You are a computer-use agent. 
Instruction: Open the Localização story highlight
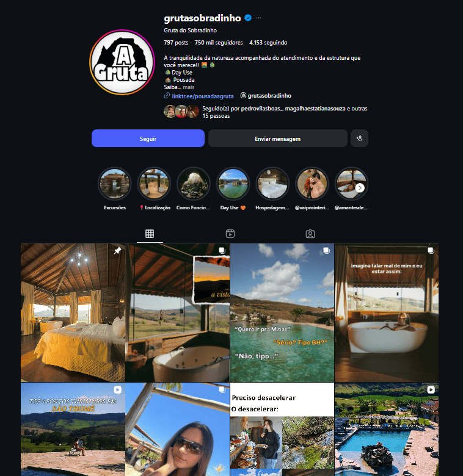154,189
